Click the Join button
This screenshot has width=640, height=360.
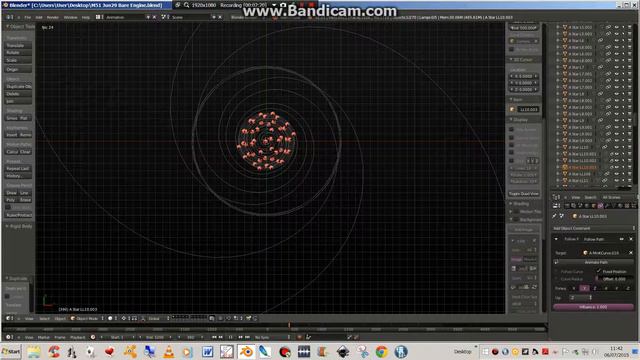point(18,101)
